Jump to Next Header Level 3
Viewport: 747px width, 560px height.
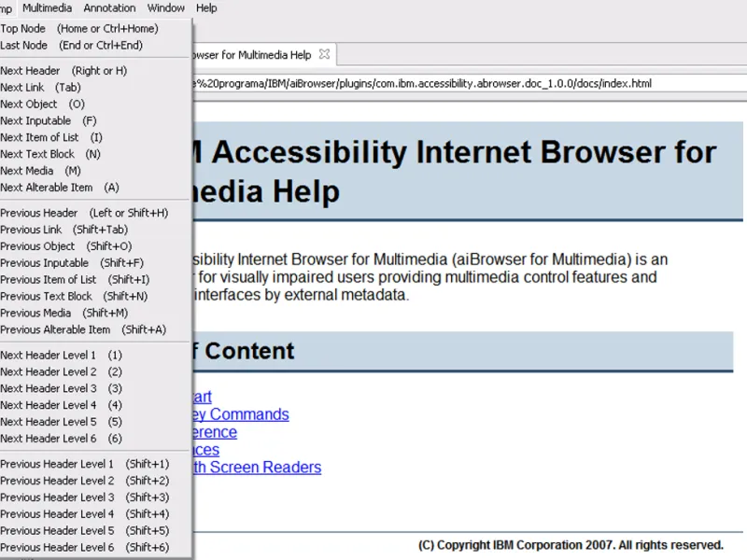[95, 388]
